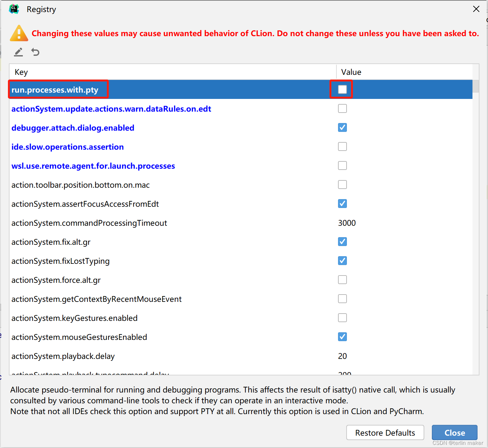Click the Key column header

pos(173,72)
